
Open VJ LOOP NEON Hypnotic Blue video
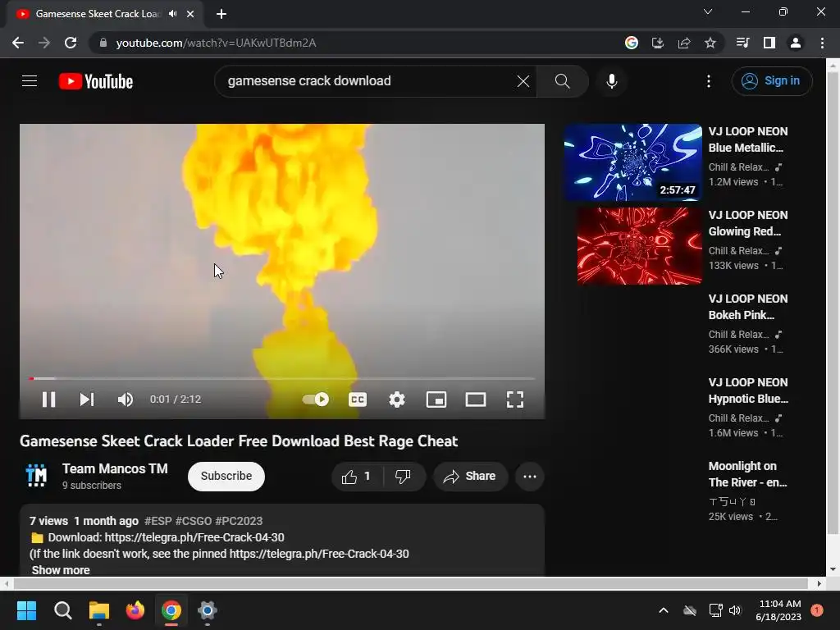coord(748,390)
